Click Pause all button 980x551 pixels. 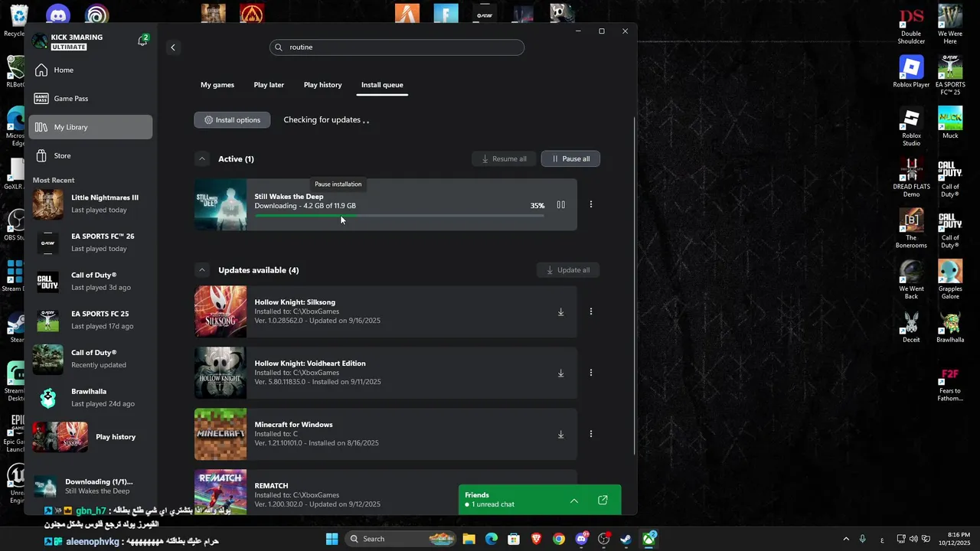click(570, 159)
